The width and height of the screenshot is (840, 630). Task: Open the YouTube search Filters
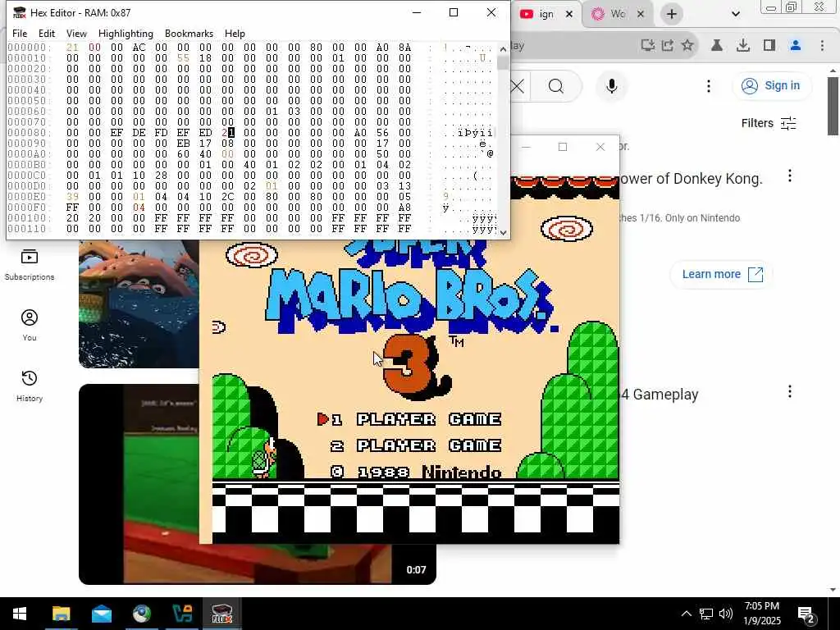click(769, 123)
